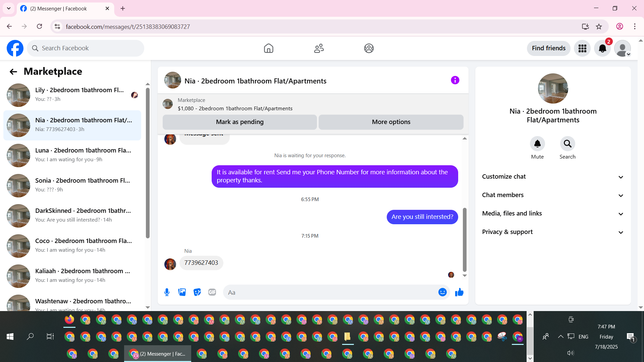The width and height of the screenshot is (644, 362).
Task: Open the notifications bell
Action: point(602,48)
